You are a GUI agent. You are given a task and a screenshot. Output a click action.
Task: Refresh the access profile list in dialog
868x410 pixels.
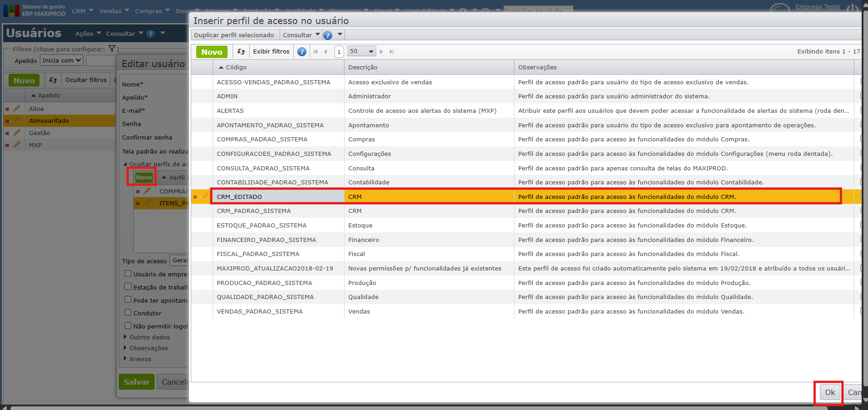pos(241,52)
